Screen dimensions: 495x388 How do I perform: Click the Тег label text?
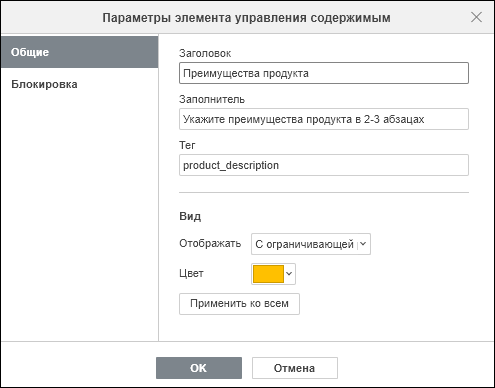[187, 145]
